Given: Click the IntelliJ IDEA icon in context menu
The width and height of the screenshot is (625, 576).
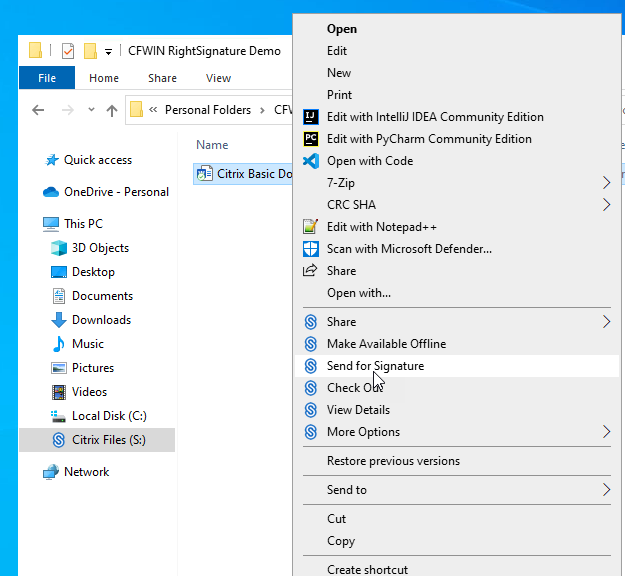Looking at the screenshot, I should [x=310, y=117].
